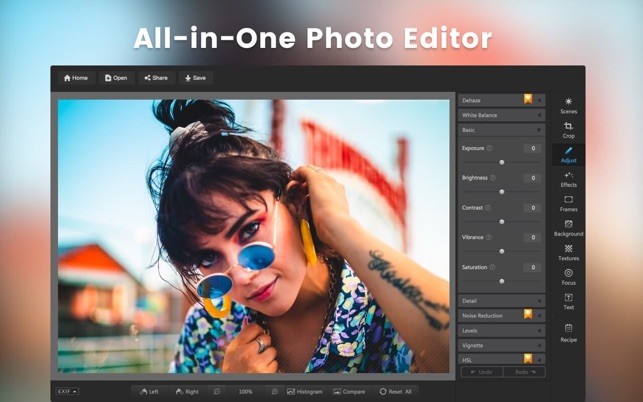Toggle Compare view
Screen dimensions: 643x402
coord(349,392)
